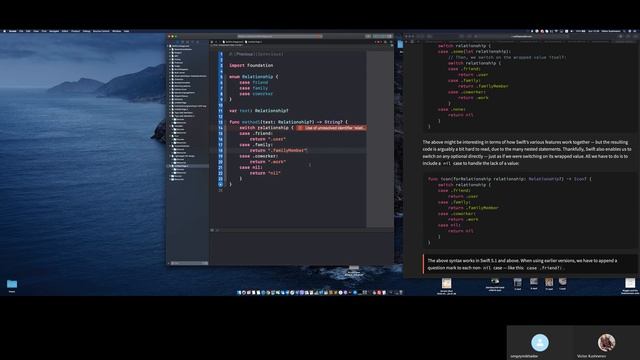Click the '// Then, we switch' comment in the article
The image size is (640, 360).
click(x=507, y=58)
